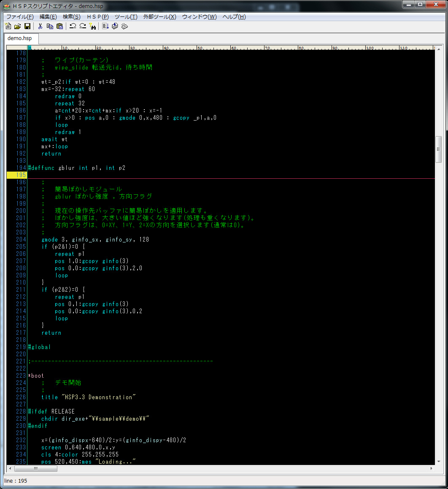Image resolution: width=448 pixels, height=489 pixels.
Task: Open the 検索(S) menu
Action: click(71, 17)
